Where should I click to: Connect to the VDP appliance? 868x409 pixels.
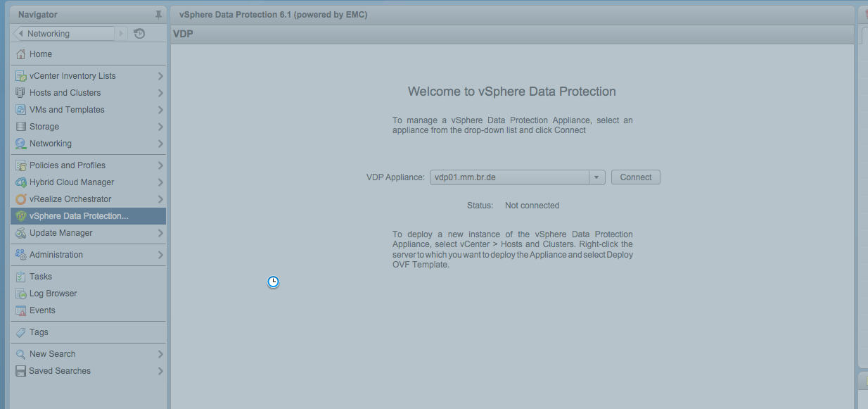point(636,177)
